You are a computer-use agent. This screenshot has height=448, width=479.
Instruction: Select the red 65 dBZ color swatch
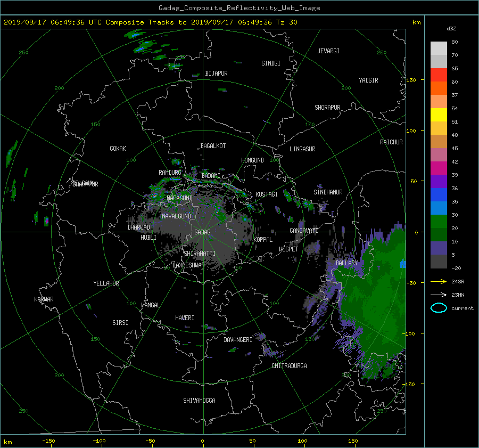coord(439,75)
